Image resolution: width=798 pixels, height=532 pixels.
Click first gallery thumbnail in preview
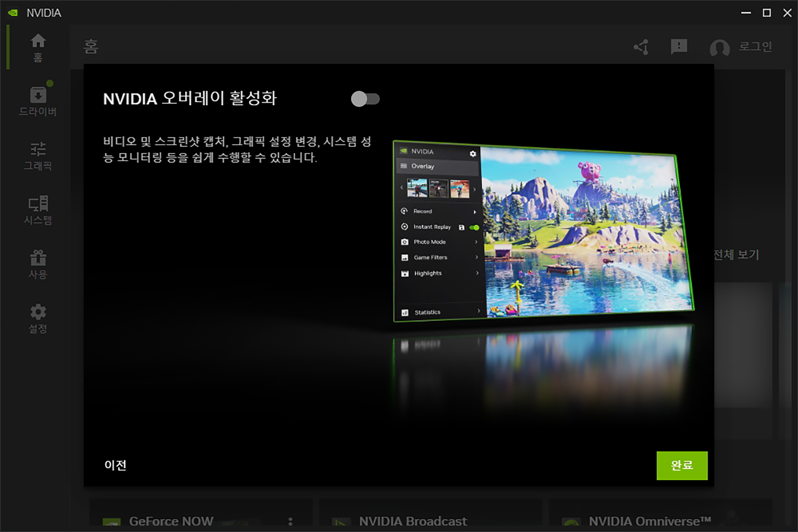tap(417, 188)
